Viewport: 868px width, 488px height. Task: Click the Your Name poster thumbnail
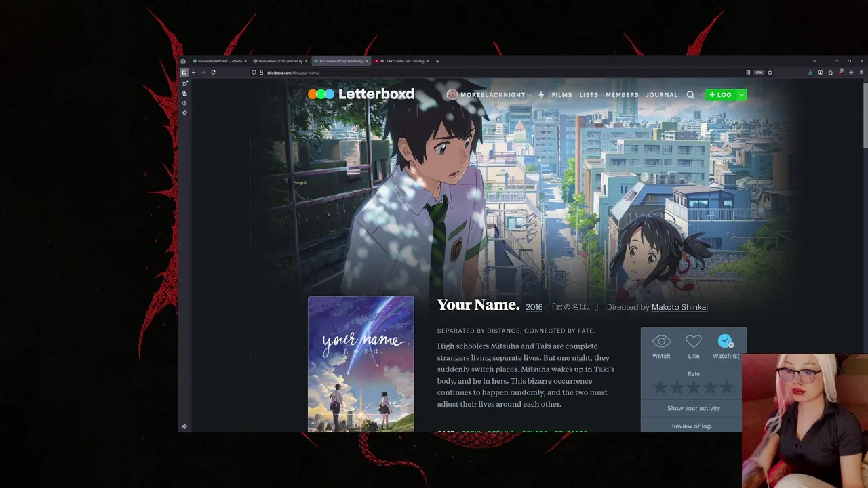tap(361, 364)
